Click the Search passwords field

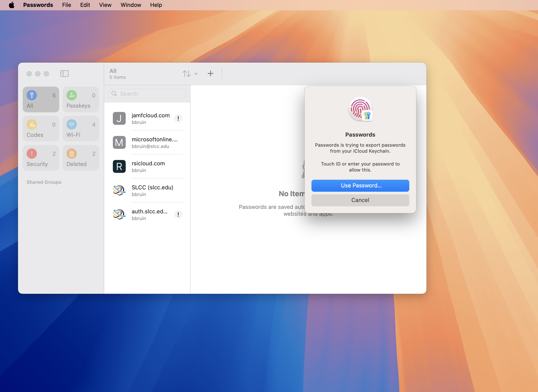(x=147, y=94)
